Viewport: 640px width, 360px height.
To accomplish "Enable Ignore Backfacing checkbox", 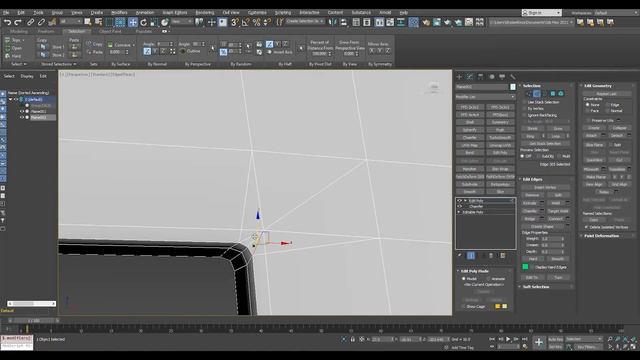I will click(x=525, y=116).
